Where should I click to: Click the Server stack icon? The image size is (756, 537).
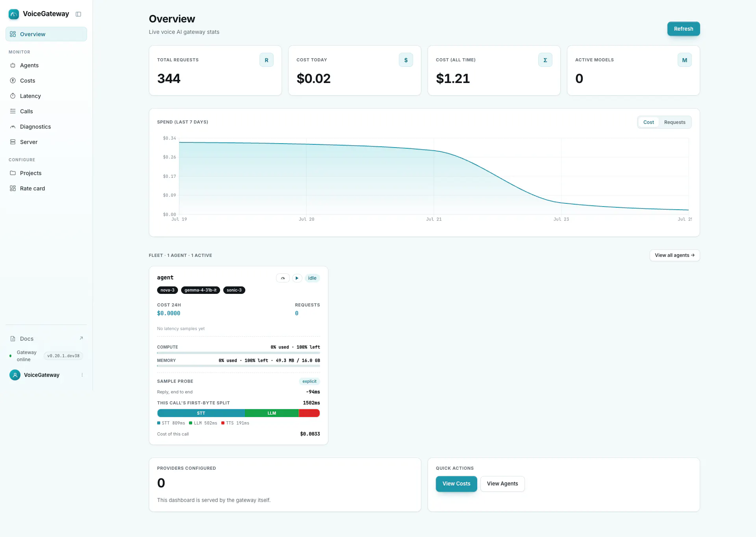click(x=13, y=142)
